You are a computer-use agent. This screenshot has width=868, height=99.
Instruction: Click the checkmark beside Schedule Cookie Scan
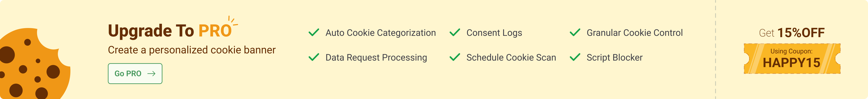tap(455, 57)
